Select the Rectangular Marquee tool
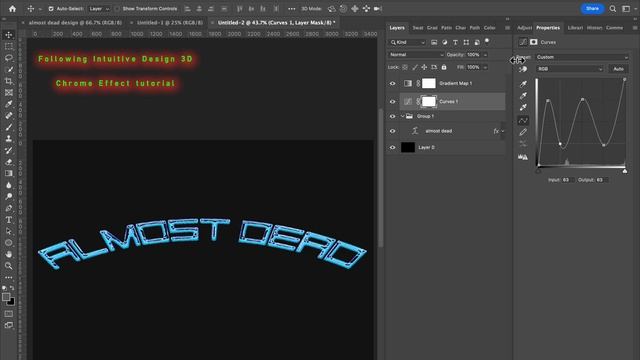640x360 pixels. [x=9, y=46]
